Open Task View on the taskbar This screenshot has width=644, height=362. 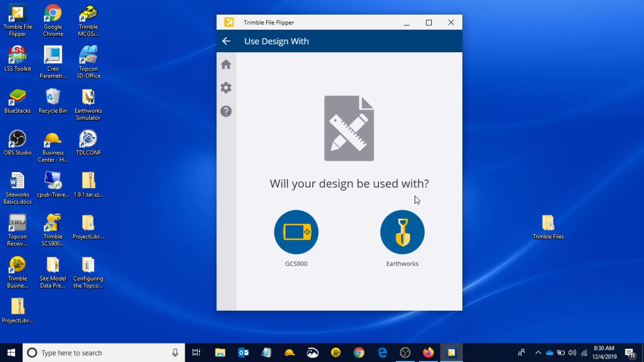point(196,353)
